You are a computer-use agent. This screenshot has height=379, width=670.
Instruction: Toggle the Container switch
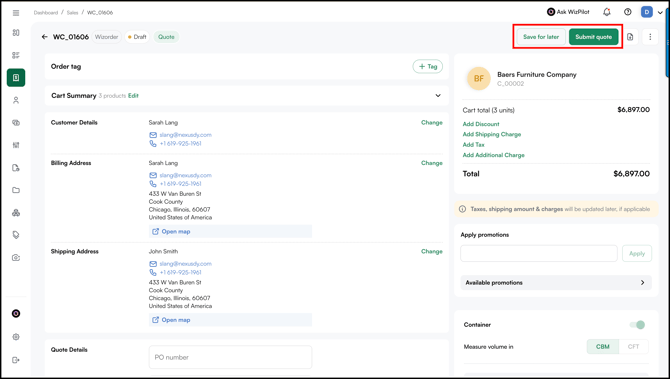(637, 325)
